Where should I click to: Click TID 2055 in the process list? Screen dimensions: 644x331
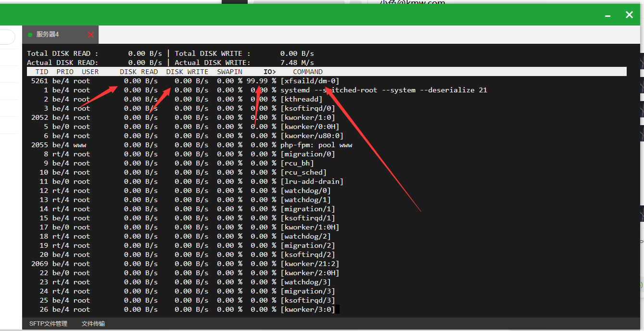[x=39, y=145]
